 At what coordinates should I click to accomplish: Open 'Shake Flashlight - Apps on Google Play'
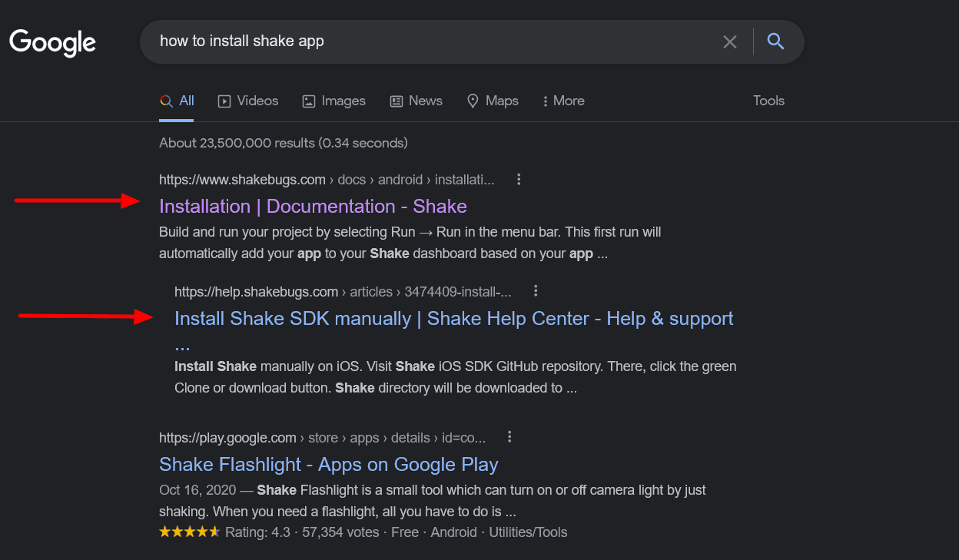coord(328,464)
